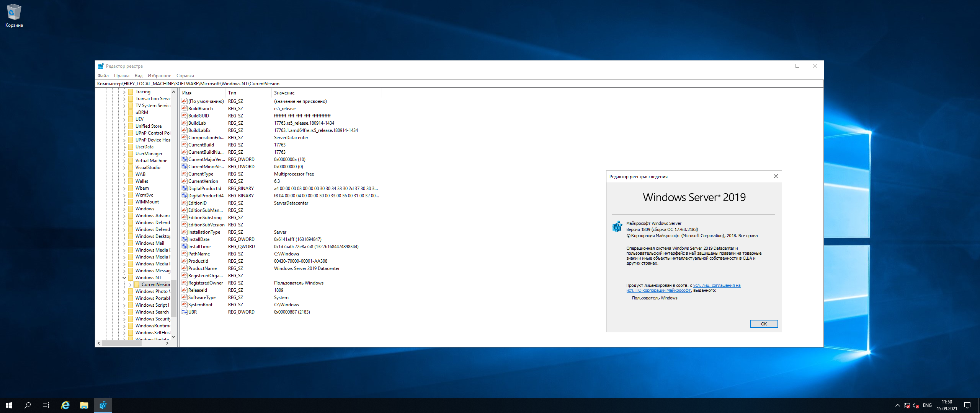Click tree vertical scrollbar down arrow
Screen dimensions: 980x413
174,337
